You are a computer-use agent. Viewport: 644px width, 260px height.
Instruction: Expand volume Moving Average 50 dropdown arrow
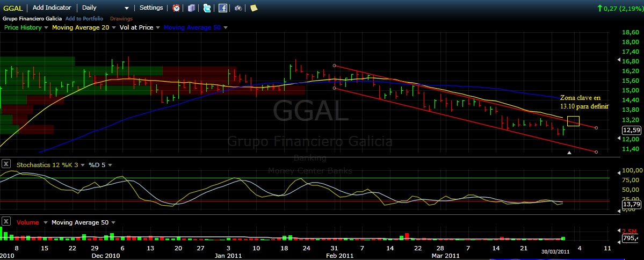coord(113,222)
